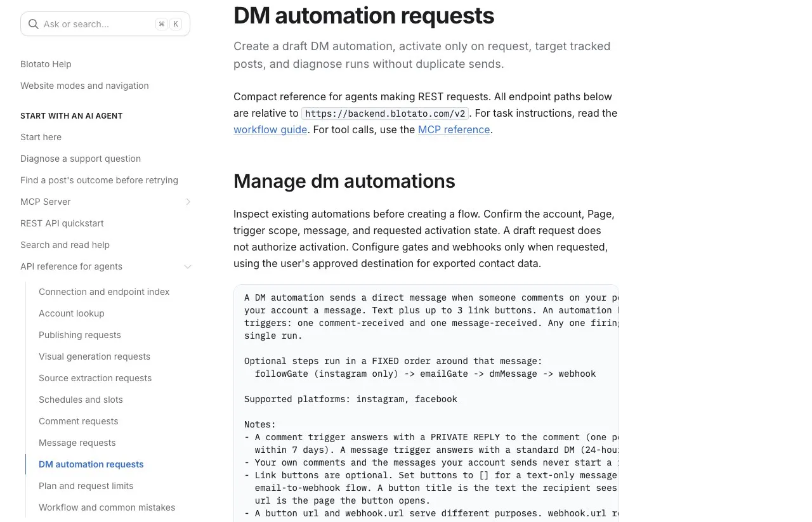The height and width of the screenshot is (522, 812).
Task: Click the "START WITH AN AI AGENT" section label
Action: pyautogui.click(x=72, y=116)
